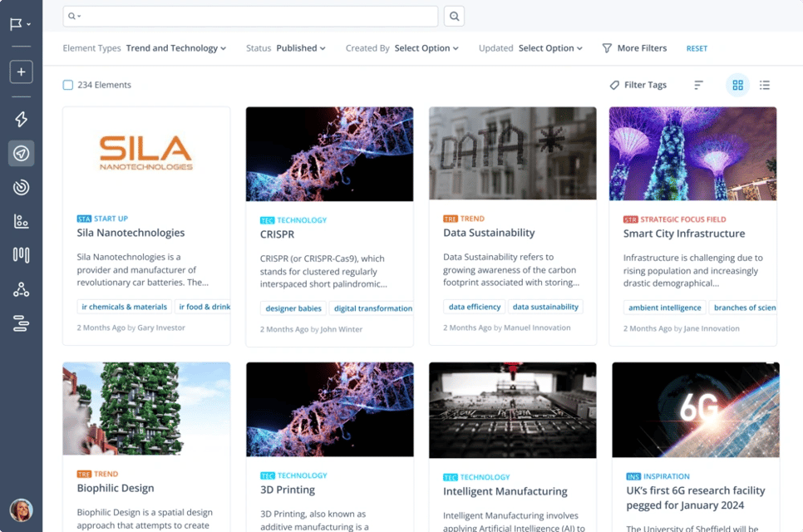Open the Created By Select Option dropdown
This screenshot has height=532, width=803.
pyautogui.click(x=426, y=48)
